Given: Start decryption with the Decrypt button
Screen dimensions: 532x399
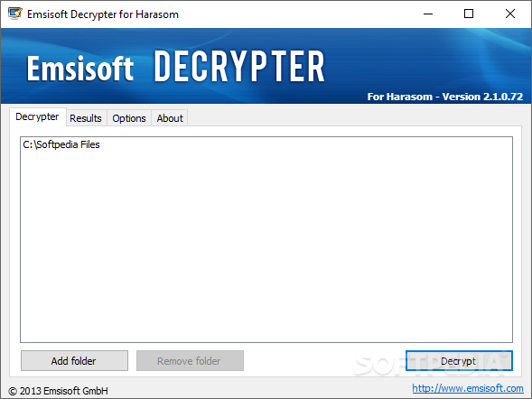Looking at the screenshot, I should [459, 361].
